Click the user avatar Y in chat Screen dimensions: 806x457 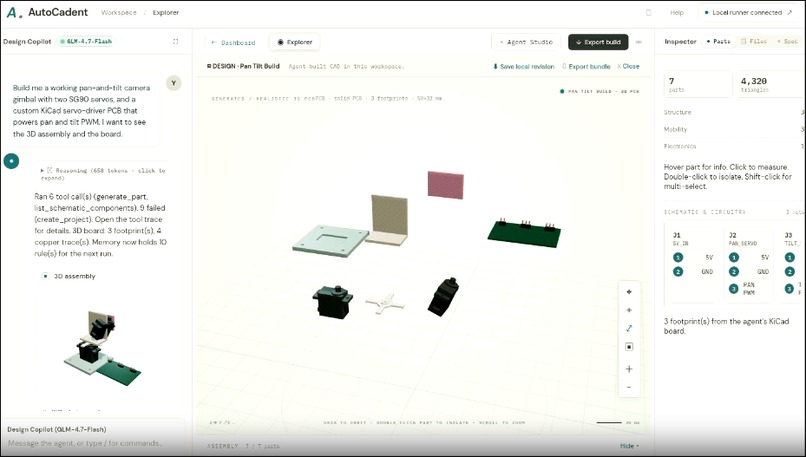(x=174, y=83)
